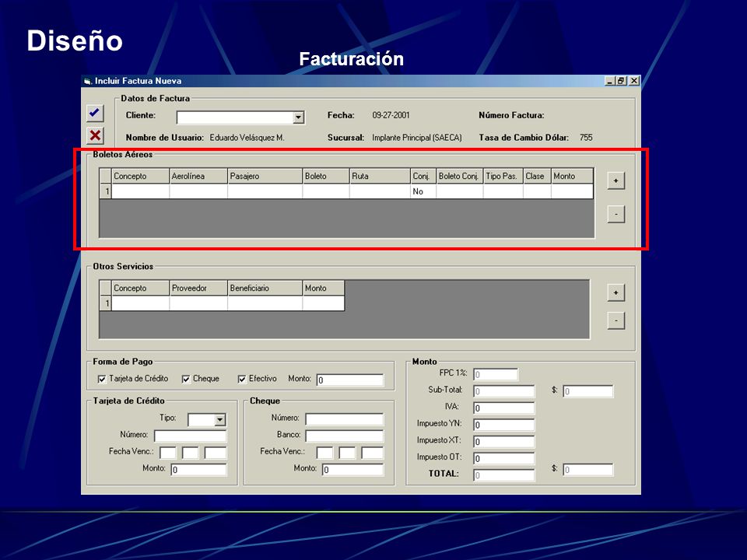Select row 1 header in Otros Servicios grid

(106, 303)
